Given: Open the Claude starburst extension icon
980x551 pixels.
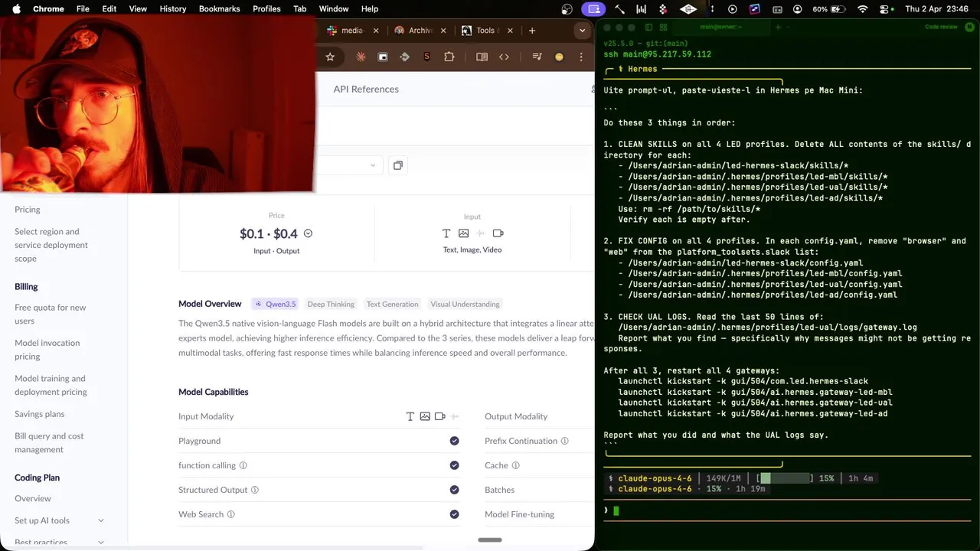Looking at the screenshot, I should (x=361, y=57).
